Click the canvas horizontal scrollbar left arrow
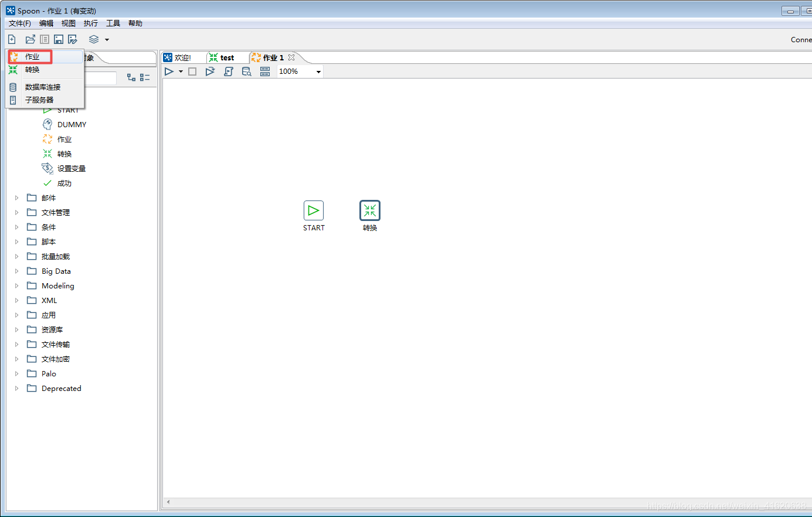Image resolution: width=812 pixels, height=517 pixels. [168, 502]
